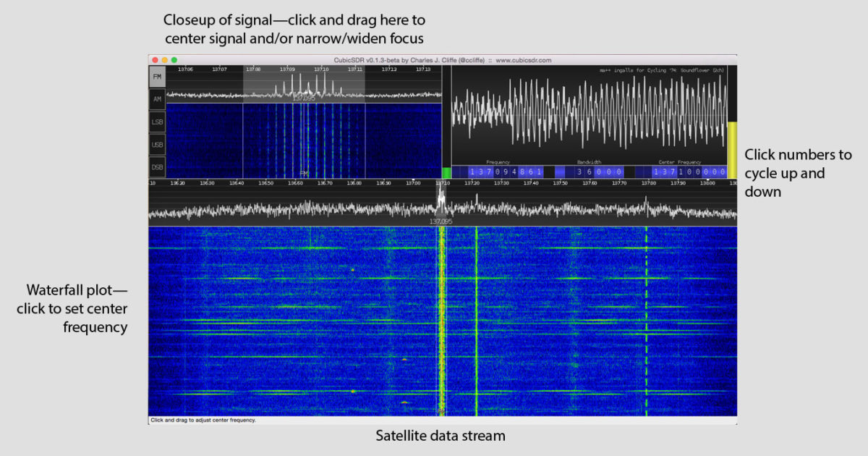Image resolution: width=868 pixels, height=456 pixels.
Task: Minimize the CubicSDR window
Action: pyautogui.click(x=164, y=60)
